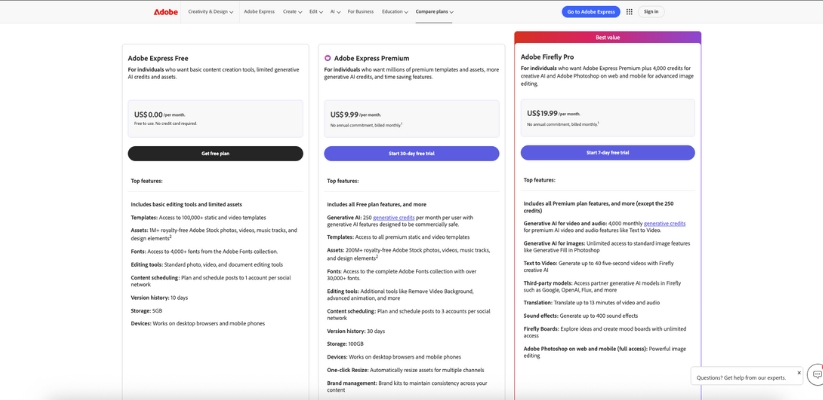Click 'One-click Resize' feature line

[406, 370]
